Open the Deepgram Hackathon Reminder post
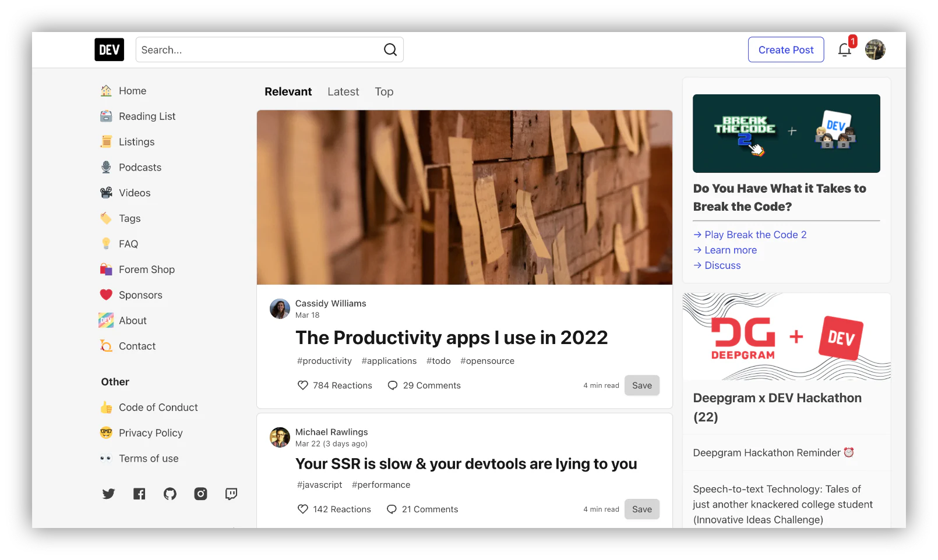This screenshot has width=938, height=560. pyautogui.click(x=774, y=453)
